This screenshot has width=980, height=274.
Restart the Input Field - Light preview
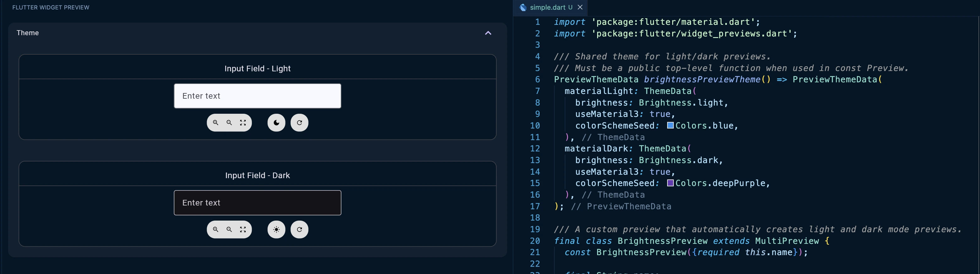(x=299, y=123)
